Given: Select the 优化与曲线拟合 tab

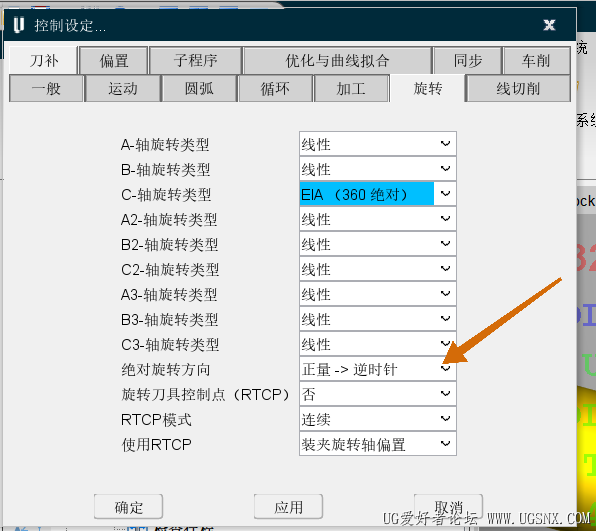Looking at the screenshot, I should pyautogui.click(x=337, y=60).
